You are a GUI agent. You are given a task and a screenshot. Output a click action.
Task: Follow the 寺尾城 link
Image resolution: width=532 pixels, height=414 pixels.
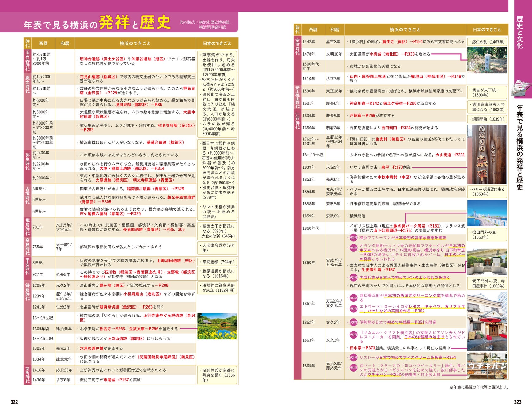coord(109,380)
